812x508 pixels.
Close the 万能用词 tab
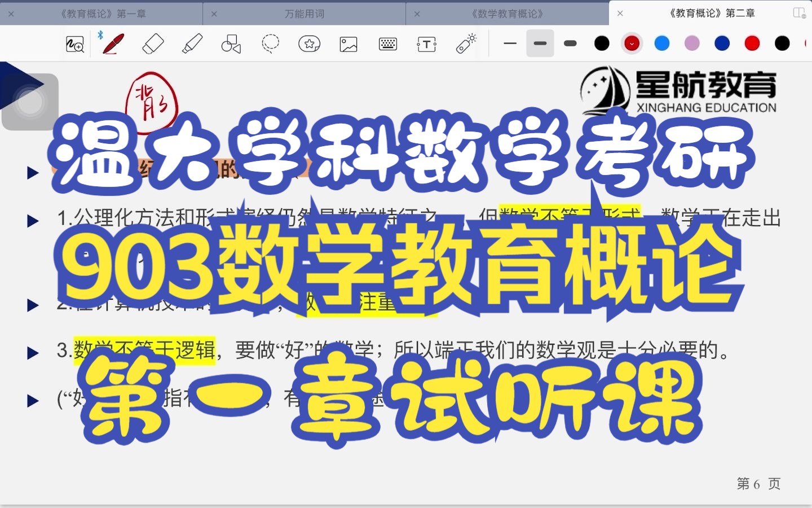(x=214, y=14)
